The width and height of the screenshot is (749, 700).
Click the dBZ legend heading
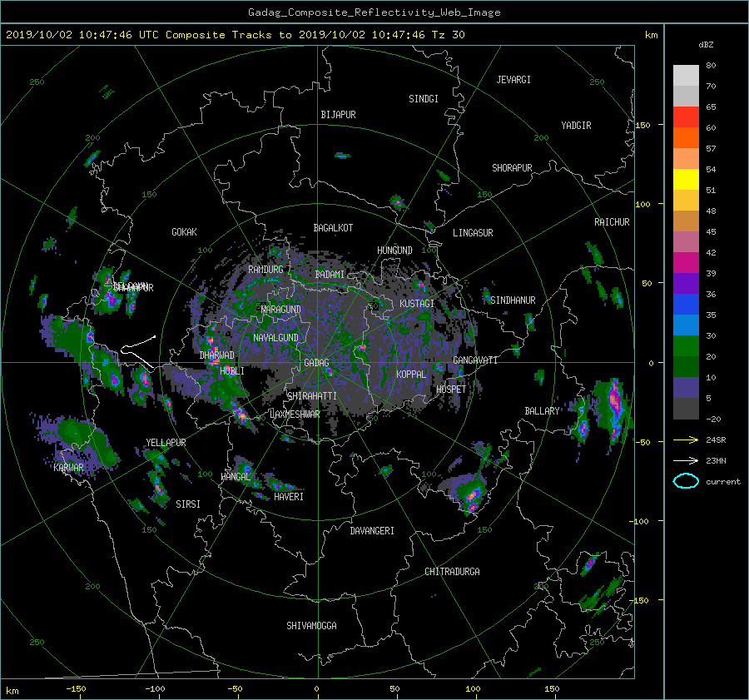706,44
